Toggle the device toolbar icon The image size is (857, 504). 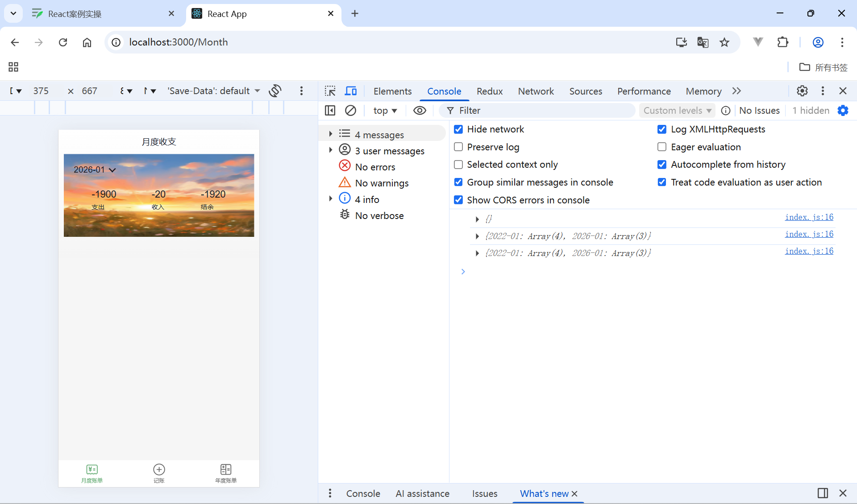351,91
